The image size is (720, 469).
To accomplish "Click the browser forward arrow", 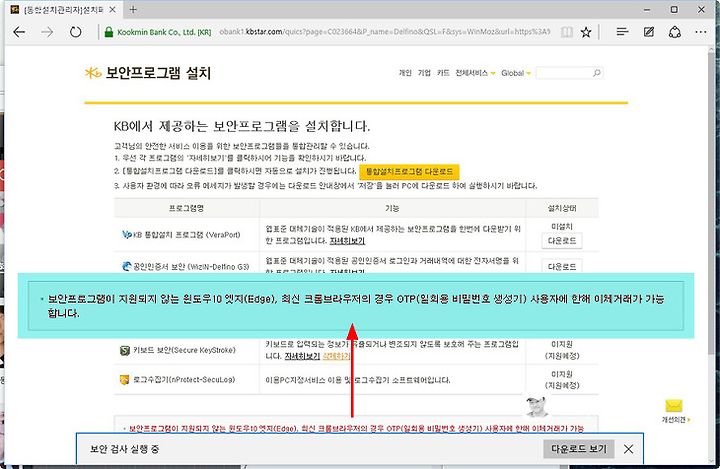I will pyautogui.click(x=47, y=32).
